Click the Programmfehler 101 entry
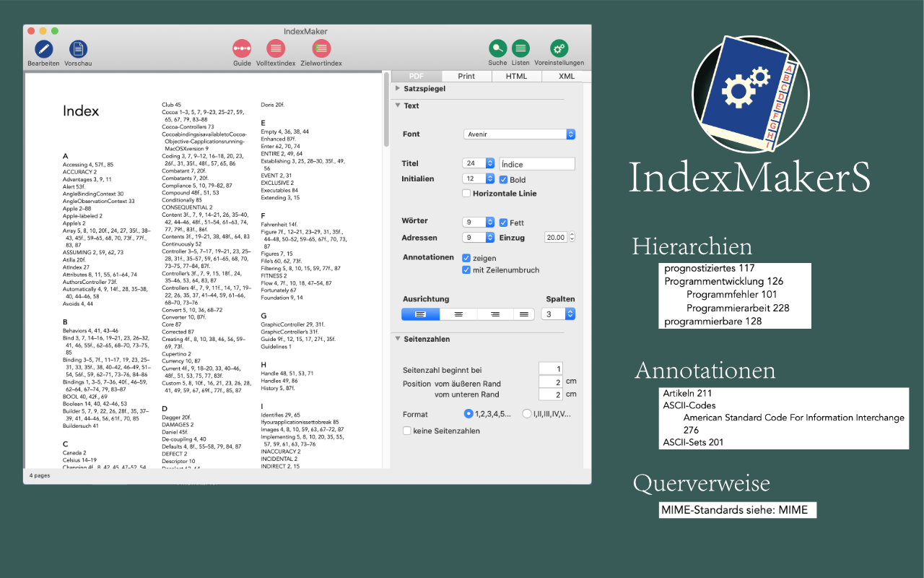924x578 pixels. point(732,295)
